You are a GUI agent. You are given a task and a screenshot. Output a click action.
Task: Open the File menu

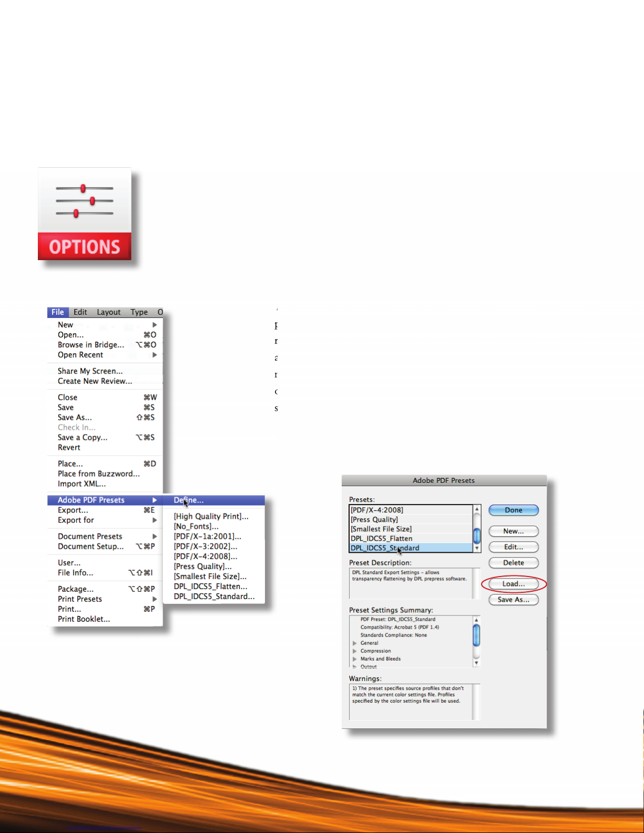tap(58, 312)
